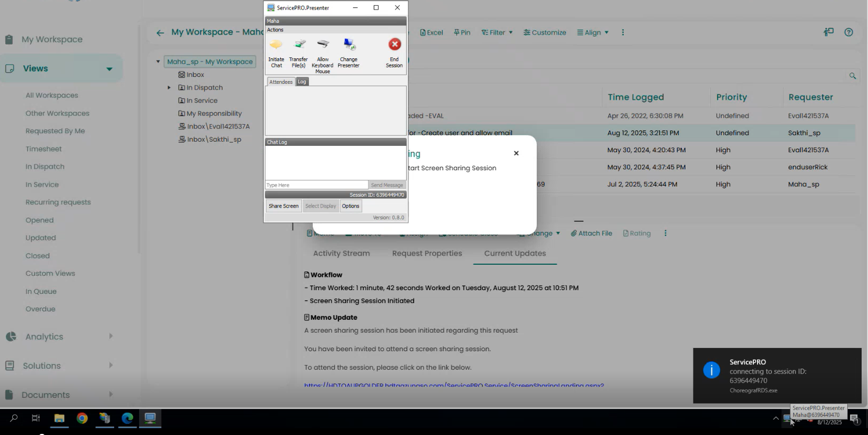Image resolution: width=868 pixels, height=435 pixels.
Task: Switch to the Activity Stream tab
Action: tap(341, 254)
